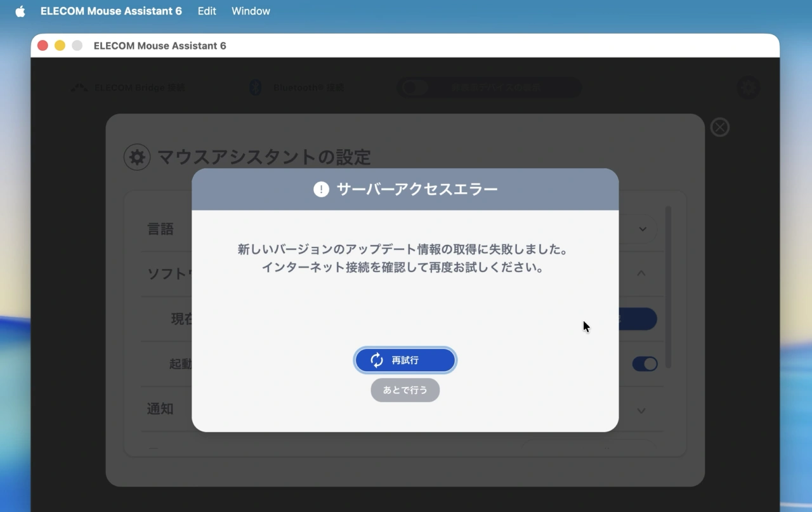This screenshot has width=812, height=512.
Task: Open the Edit menu
Action: [207, 11]
